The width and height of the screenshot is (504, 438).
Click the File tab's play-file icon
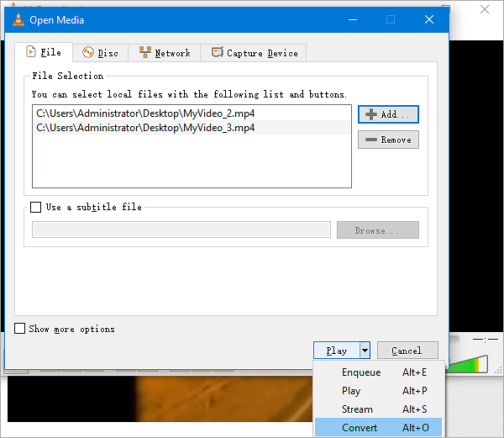click(x=32, y=52)
